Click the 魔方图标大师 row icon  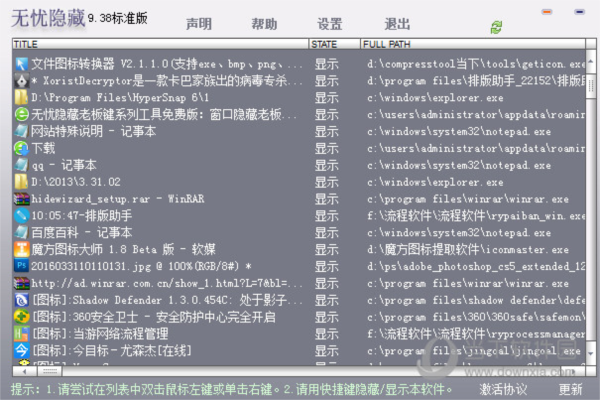point(21,249)
